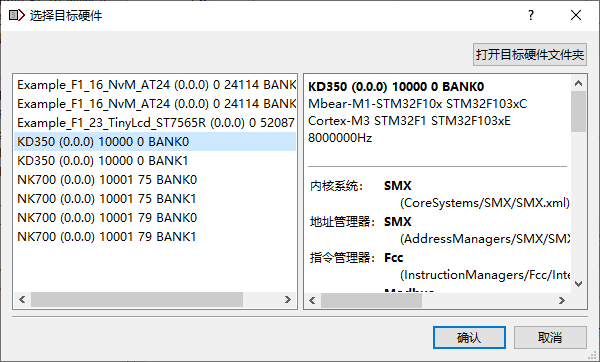Click left arrow of details horizontal scrollbar
Image resolution: width=600 pixels, height=362 pixels.
312,301
